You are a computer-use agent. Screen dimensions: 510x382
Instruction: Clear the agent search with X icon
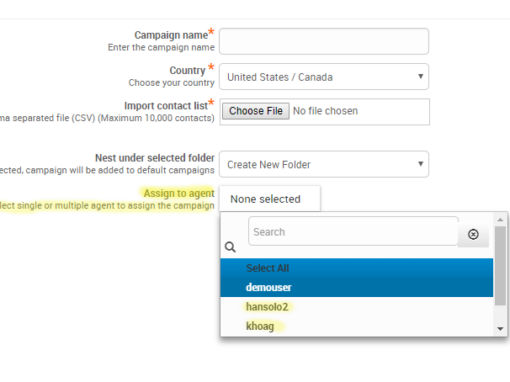tap(473, 234)
